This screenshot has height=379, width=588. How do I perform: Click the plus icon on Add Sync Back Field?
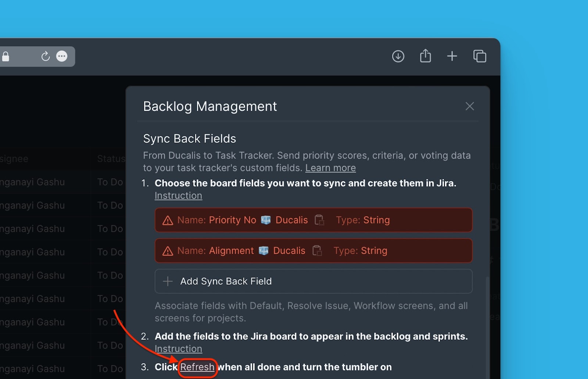tap(168, 281)
